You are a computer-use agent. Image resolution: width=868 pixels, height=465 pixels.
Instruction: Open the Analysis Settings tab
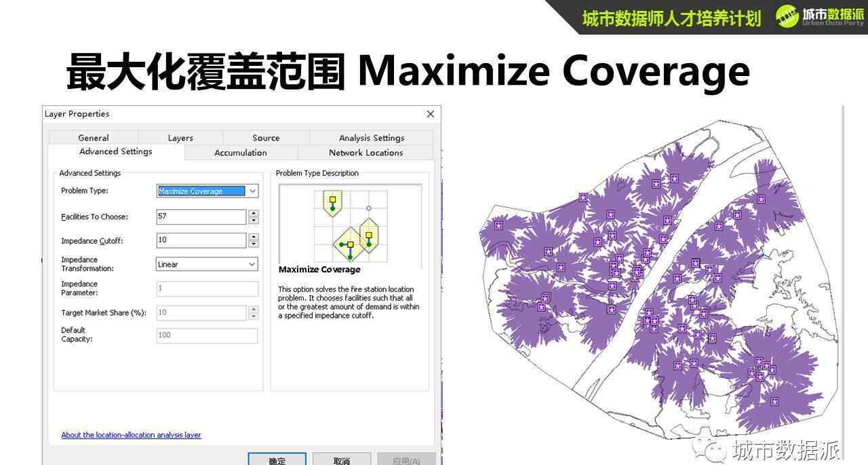click(372, 138)
